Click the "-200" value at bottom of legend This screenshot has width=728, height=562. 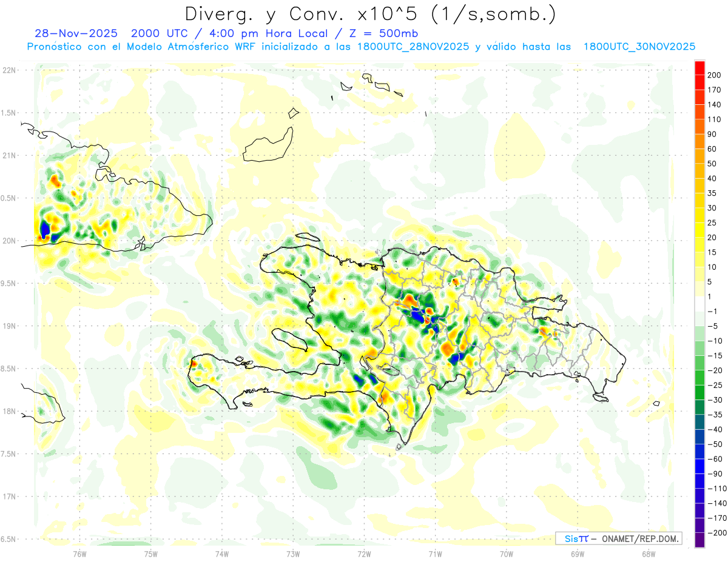[x=717, y=533]
